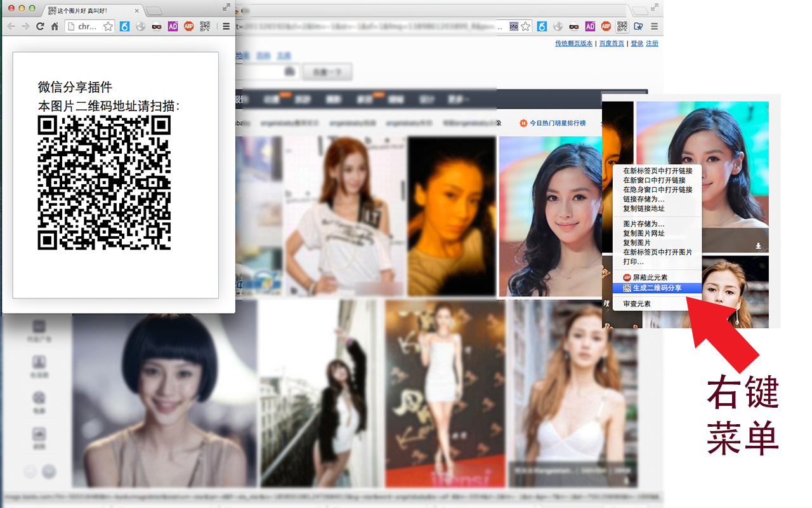This screenshot has width=812, height=508.
Task: Click Reload in the QR popup window
Action: point(40,27)
